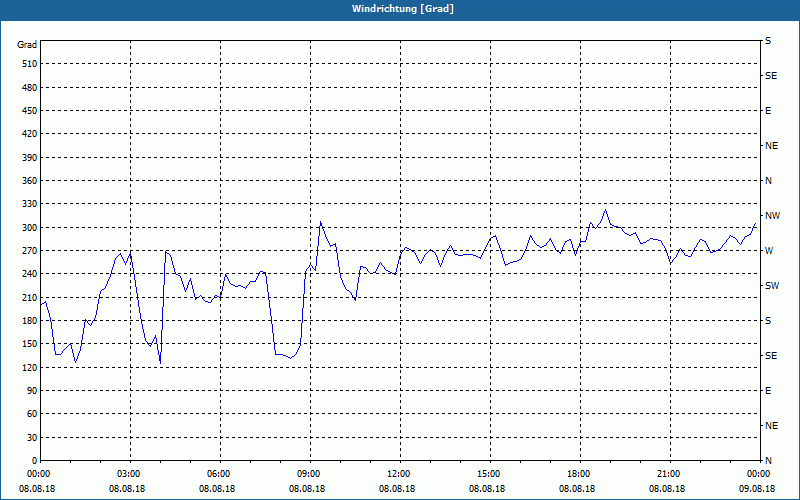Pick the 360 left axis value
Viewport: 800px width, 500px height.
(30, 181)
